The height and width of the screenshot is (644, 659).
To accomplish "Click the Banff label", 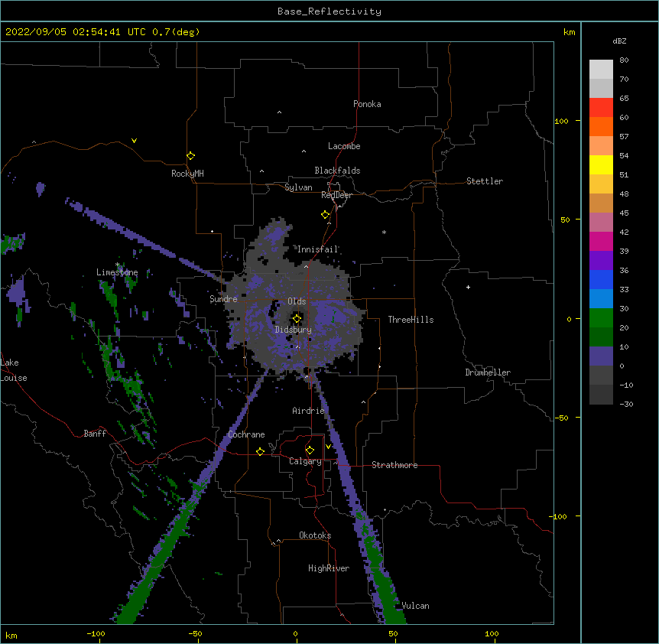I will (x=95, y=434).
